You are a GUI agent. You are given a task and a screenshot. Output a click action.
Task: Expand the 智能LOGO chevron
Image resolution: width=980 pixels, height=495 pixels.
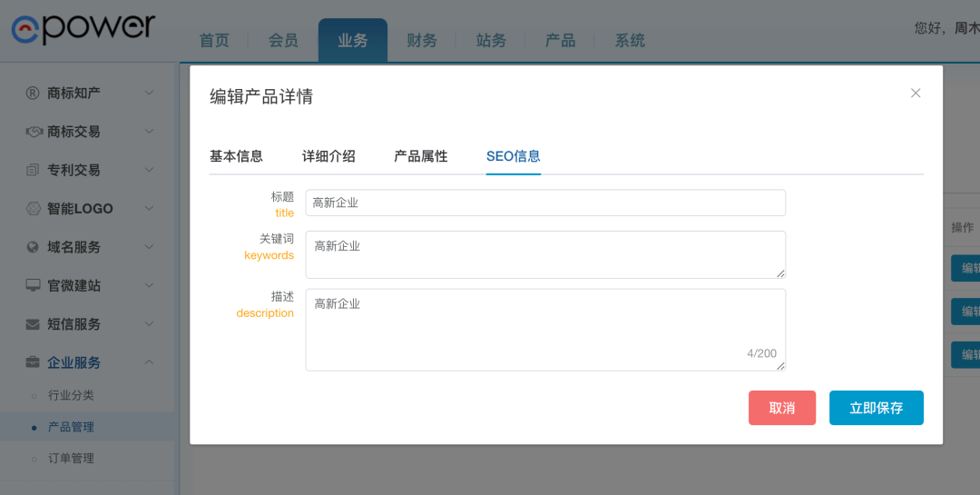[x=149, y=208]
